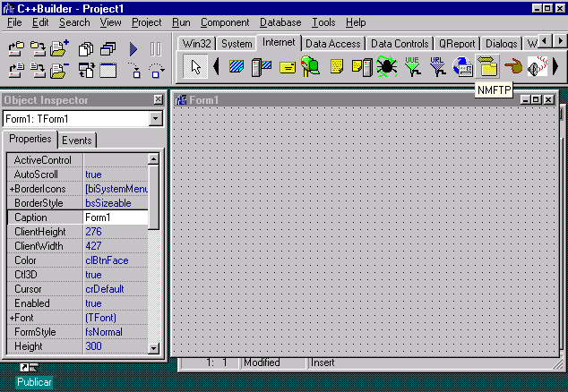Select the BorderStyle bsSizeable value

[116, 203]
